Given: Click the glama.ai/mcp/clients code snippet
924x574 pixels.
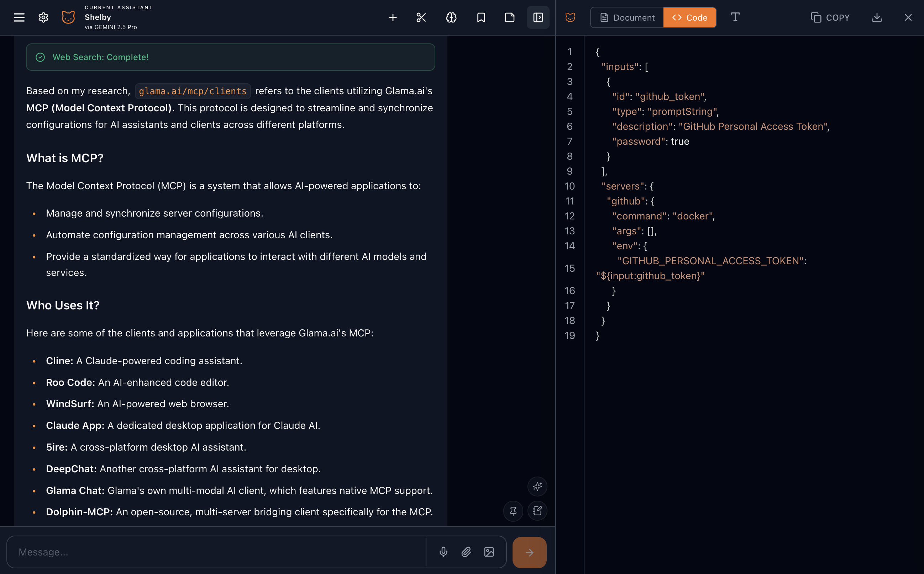Looking at the screenshot, I should [193, 91].
